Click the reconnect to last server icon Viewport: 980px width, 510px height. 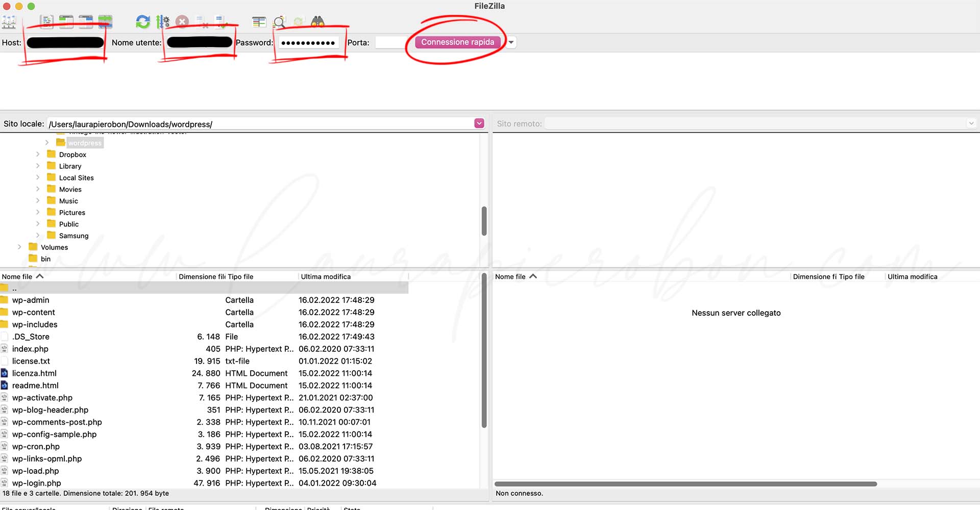222,22
